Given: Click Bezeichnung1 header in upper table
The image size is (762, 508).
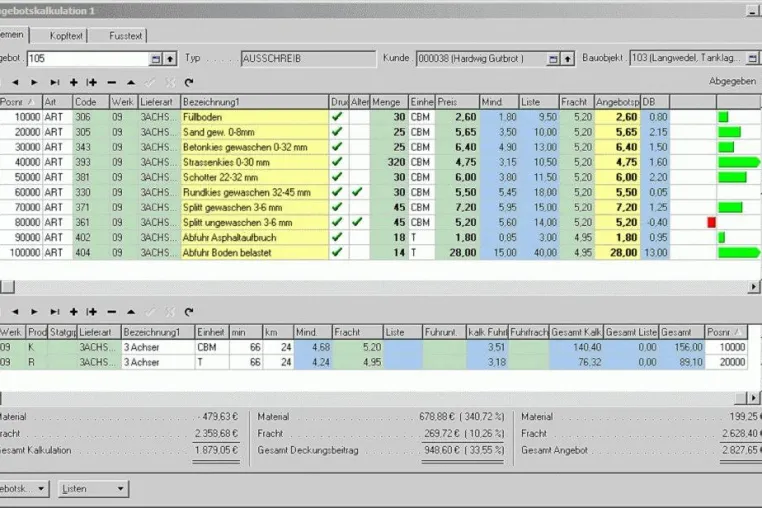Looking at the screenshot, I should (255, 102).
